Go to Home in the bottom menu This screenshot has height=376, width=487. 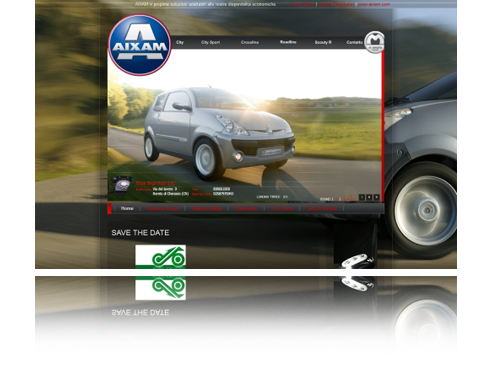click(127, 208)
